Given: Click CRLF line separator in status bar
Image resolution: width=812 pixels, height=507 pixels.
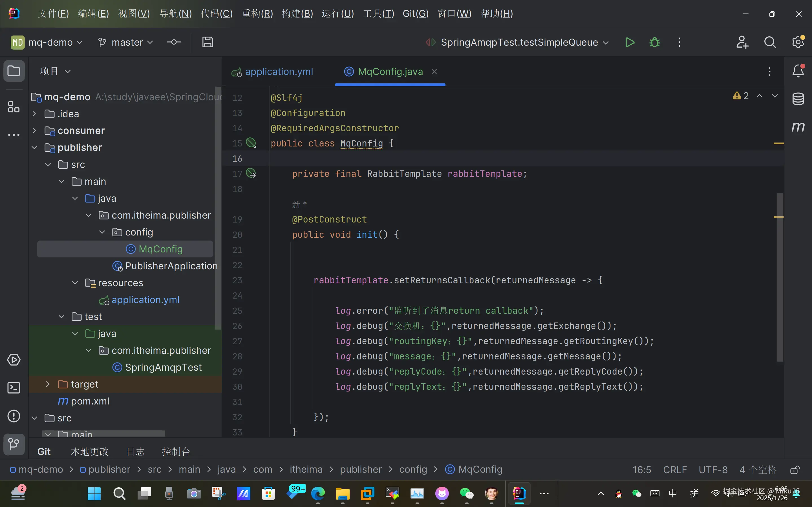Looking at the screenshot, I should click(x=675, y=470).
